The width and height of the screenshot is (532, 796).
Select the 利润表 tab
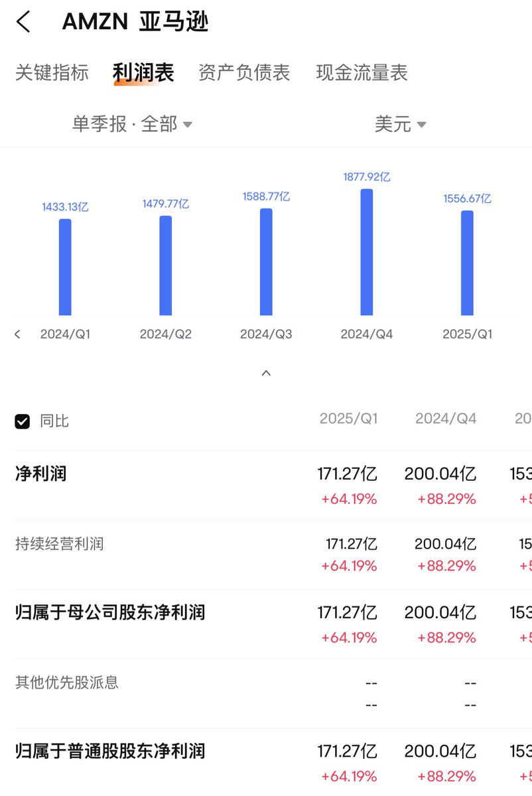pos(143,72)
